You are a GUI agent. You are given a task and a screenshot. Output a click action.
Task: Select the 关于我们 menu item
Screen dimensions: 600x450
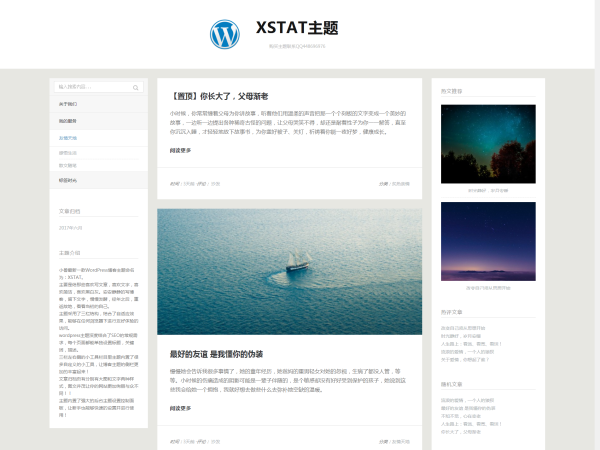[70, 104]
